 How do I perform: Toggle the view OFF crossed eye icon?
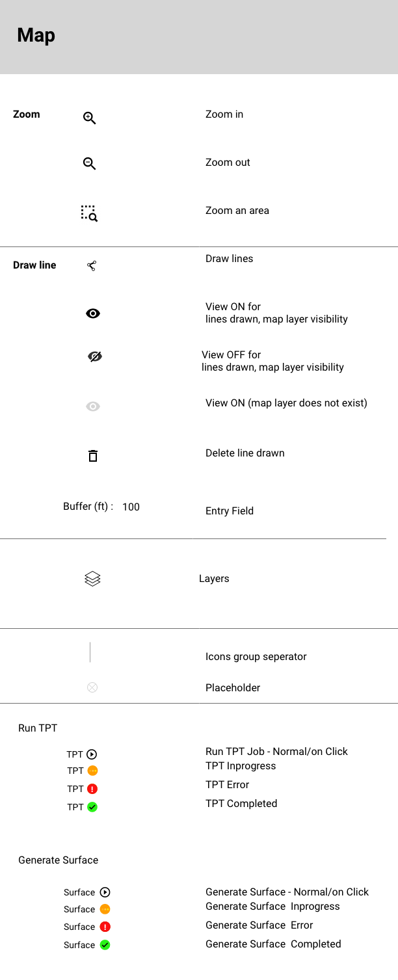95,356
